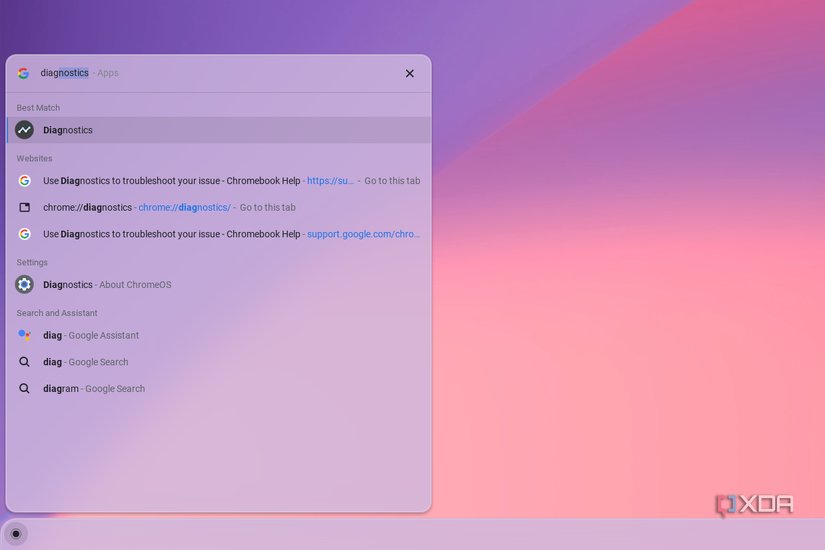Click the Google Assistant dots icon
The image size is (825, 550).
pyautogui.click(x=24, y=335)
